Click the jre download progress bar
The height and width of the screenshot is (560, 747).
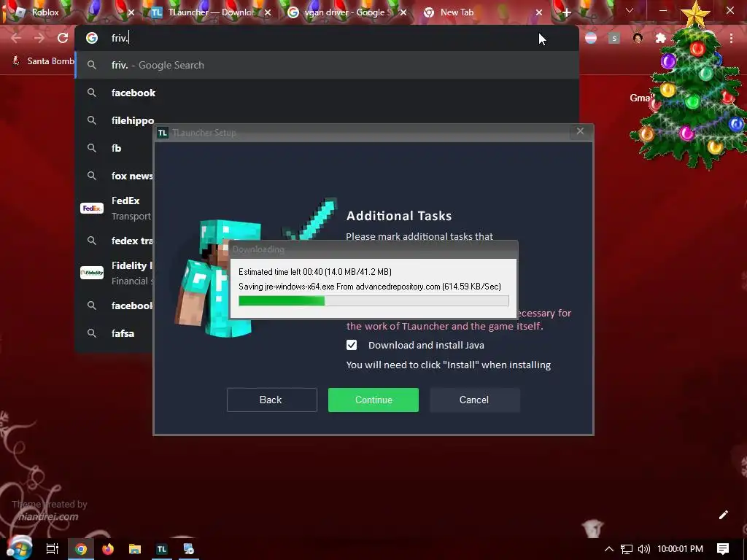[373, 300]
